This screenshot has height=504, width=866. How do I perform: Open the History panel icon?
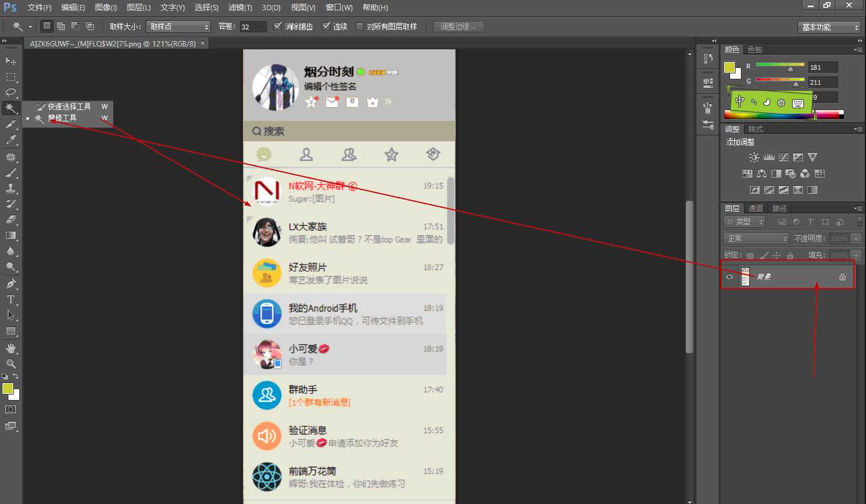(x=708, y=58)
